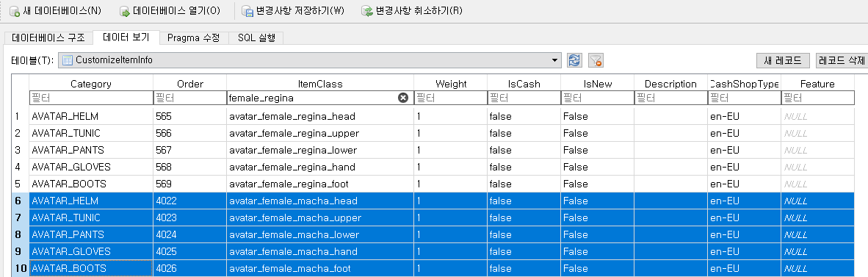Click the 레코드 삭제 button
868x277 pixels.
(842, 60)
